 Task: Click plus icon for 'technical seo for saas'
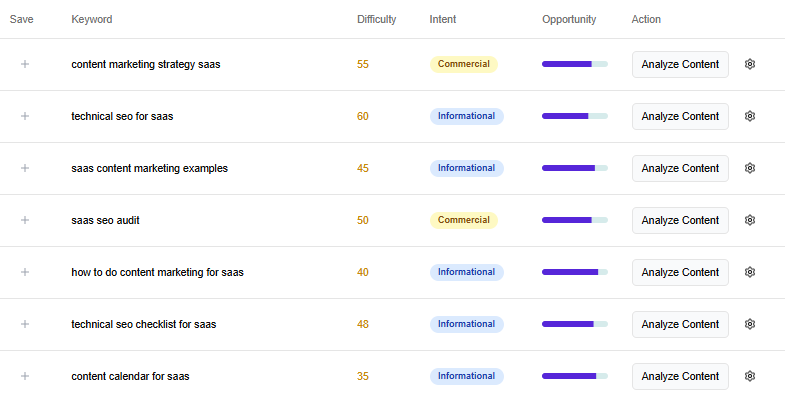click(25, 116)
